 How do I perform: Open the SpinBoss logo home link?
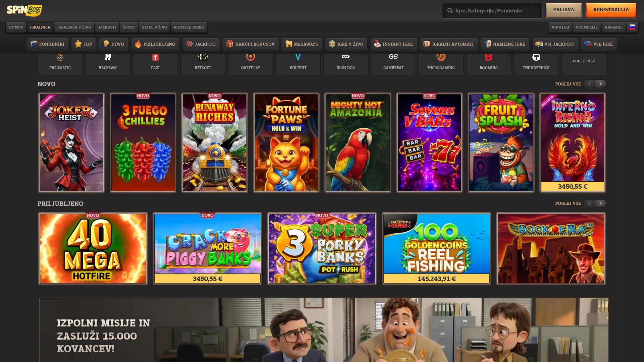pyautogui.click(x=24, y=10)
